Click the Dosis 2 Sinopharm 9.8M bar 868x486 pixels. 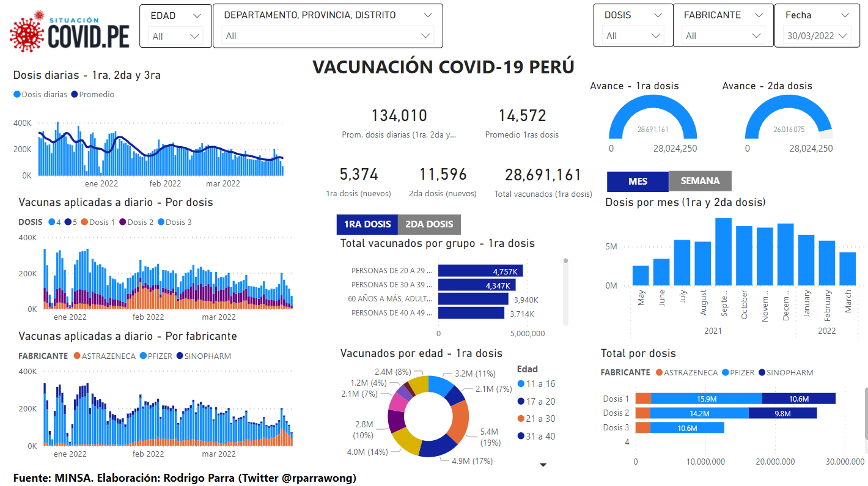coord(782,413)
